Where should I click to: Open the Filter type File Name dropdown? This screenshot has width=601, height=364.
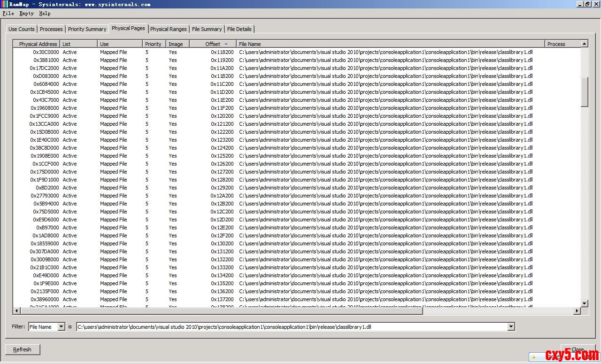(x=61, y=327)
